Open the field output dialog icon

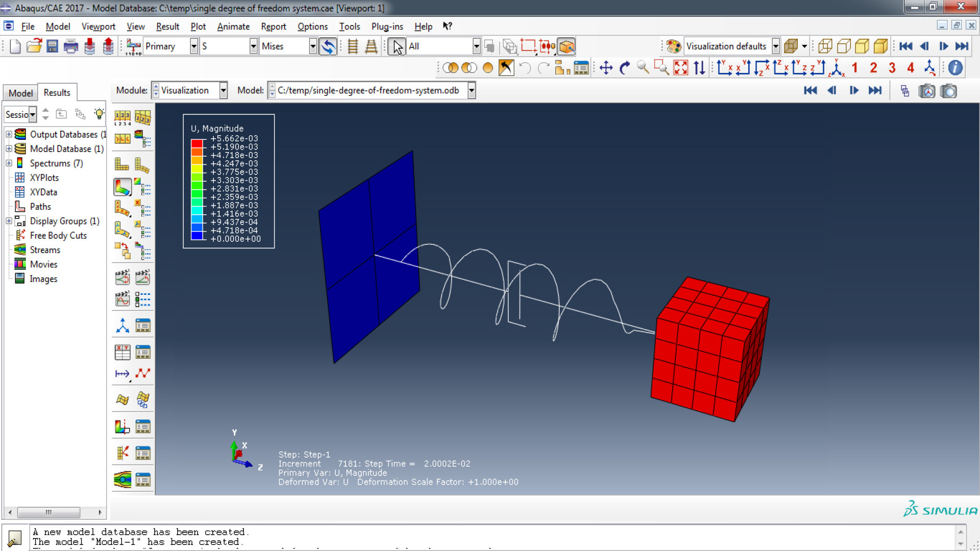[x=134, y=46]
